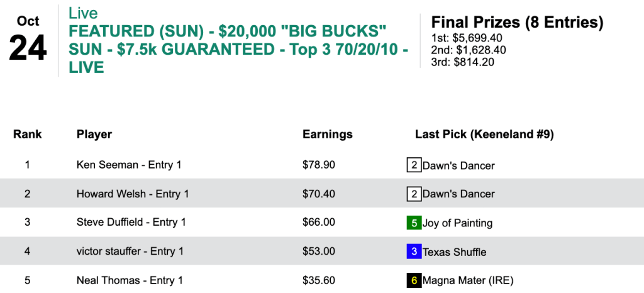Click the Earnings column header
Viewport: 644px width, 293px height.
click(328, 134)
